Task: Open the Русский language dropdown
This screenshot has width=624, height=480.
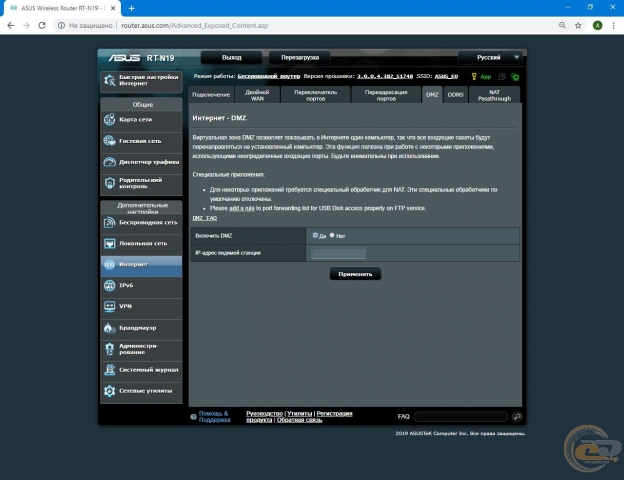Action: click(490, 57)
